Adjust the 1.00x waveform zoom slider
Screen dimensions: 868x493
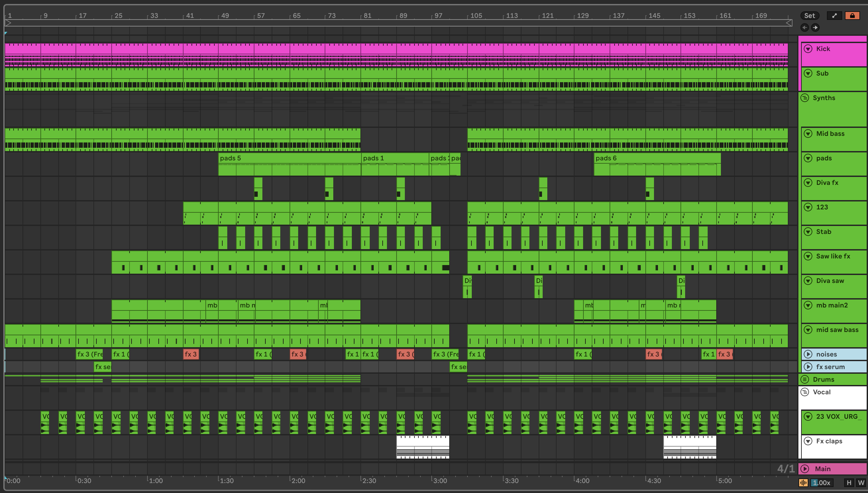click(x=822, y=482)
